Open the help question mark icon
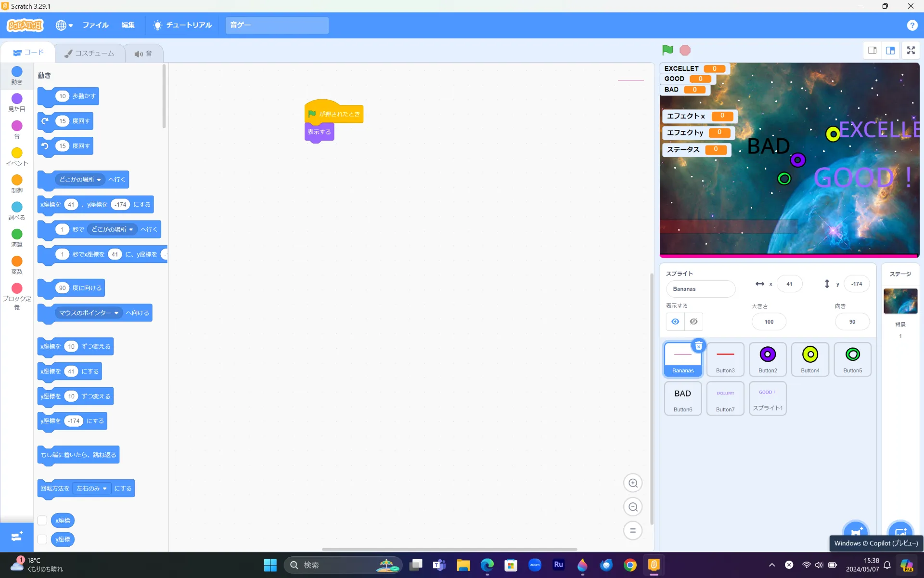The image size is (924, 578). coord(911,25)
